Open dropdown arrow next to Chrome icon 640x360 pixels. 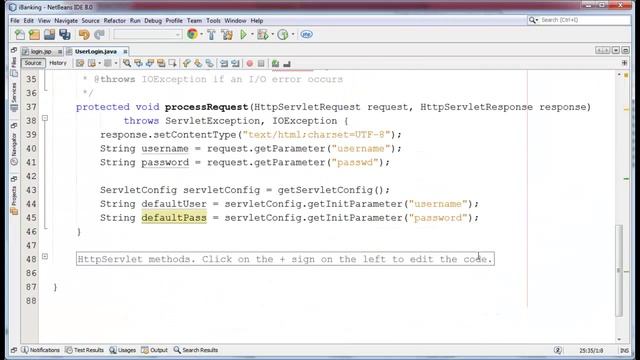coord(201,35)
